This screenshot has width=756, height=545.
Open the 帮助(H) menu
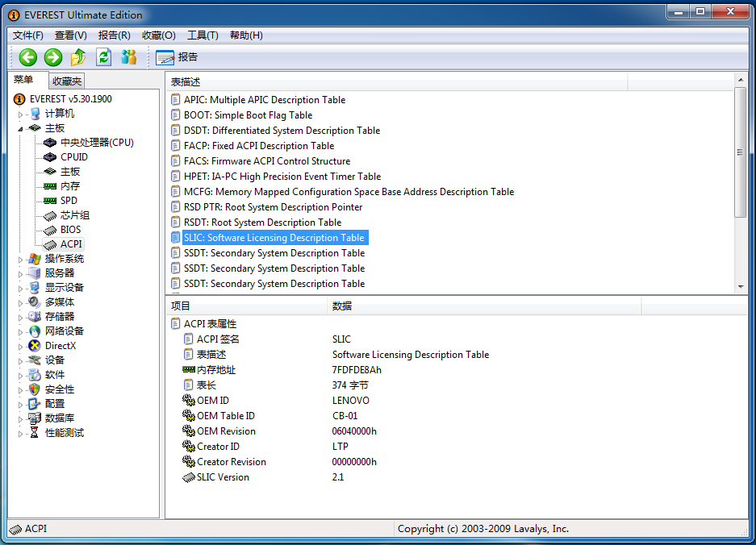point(246,35)
